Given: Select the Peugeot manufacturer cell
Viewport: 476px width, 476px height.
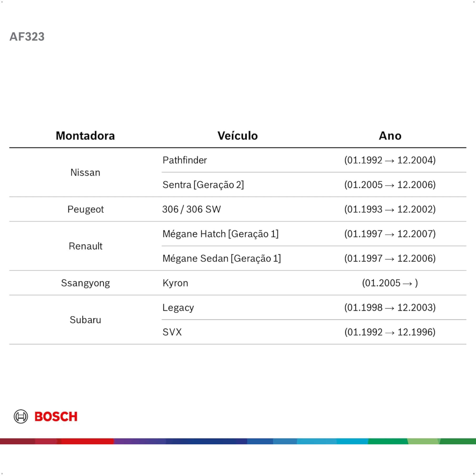Looking at the screenshot, I should [x=85, y=209].
